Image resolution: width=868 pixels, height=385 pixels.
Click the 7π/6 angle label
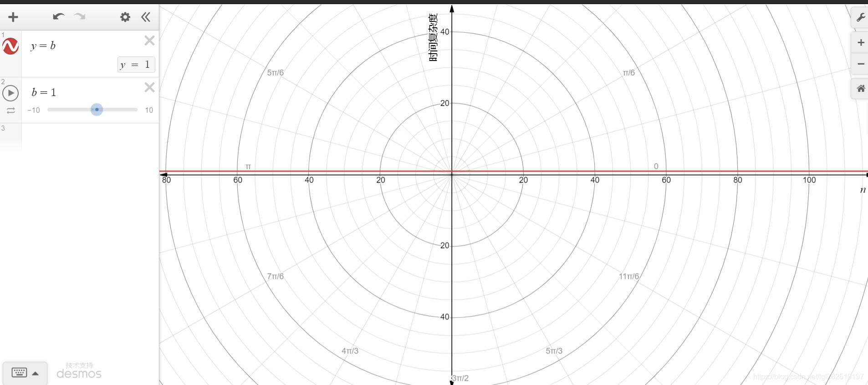point(276,276)
